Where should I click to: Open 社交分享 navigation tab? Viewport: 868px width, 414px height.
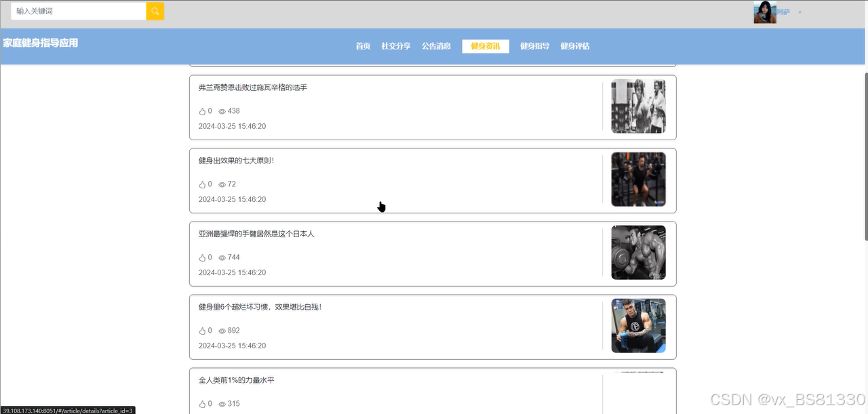396,46
